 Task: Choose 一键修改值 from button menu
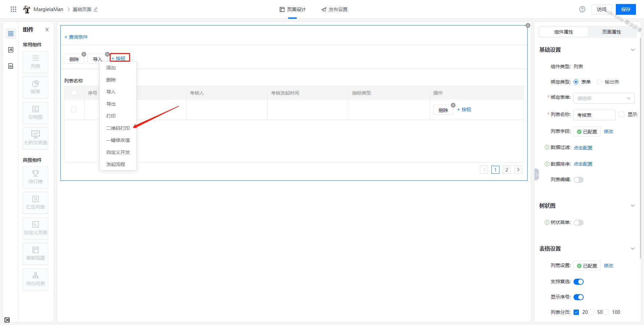pos(118,140)
